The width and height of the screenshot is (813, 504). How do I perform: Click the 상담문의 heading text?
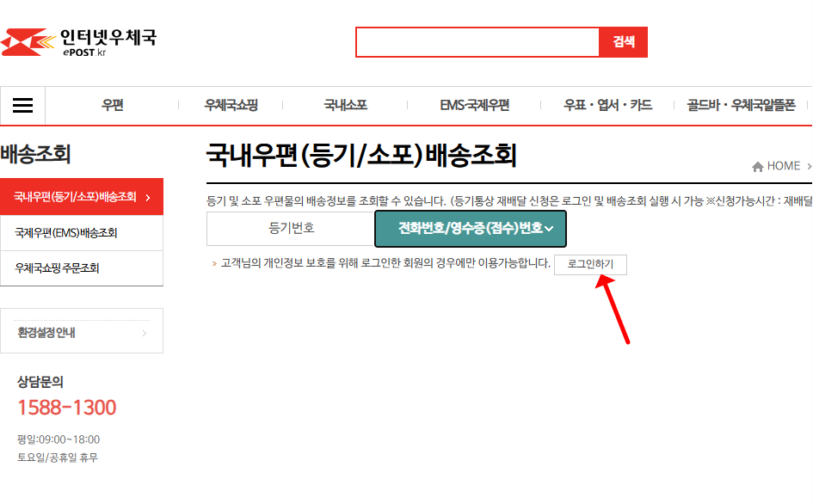point(40,382)
